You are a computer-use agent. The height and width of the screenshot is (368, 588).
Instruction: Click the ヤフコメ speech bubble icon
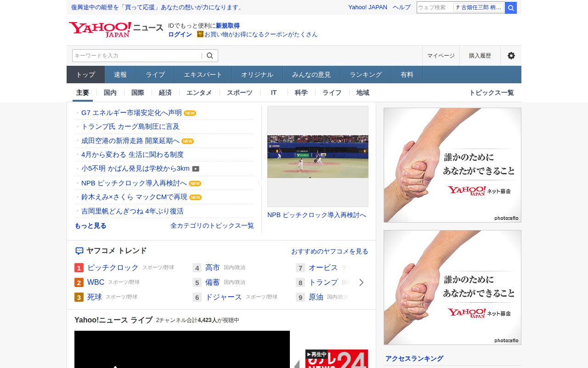click(x=79, y=251)
